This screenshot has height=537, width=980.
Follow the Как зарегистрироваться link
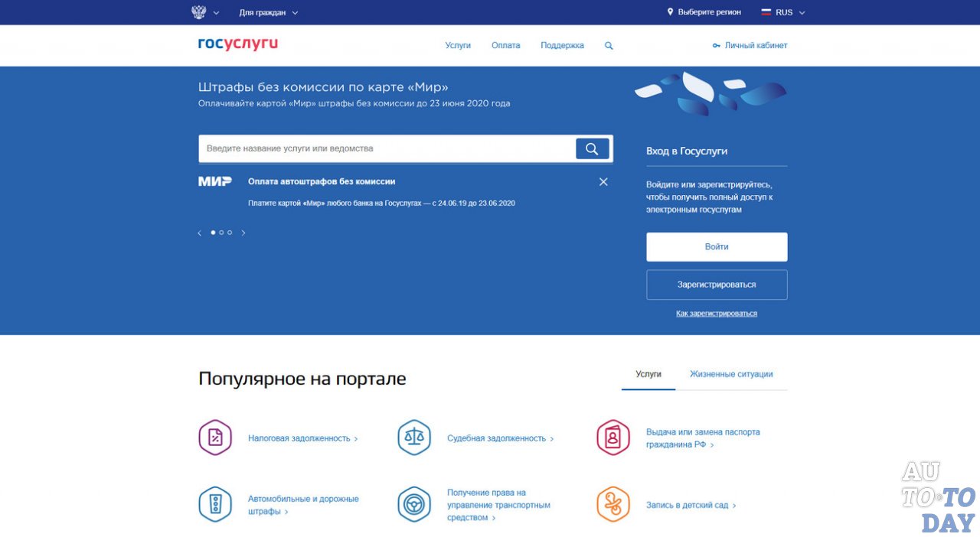point(717,313)
